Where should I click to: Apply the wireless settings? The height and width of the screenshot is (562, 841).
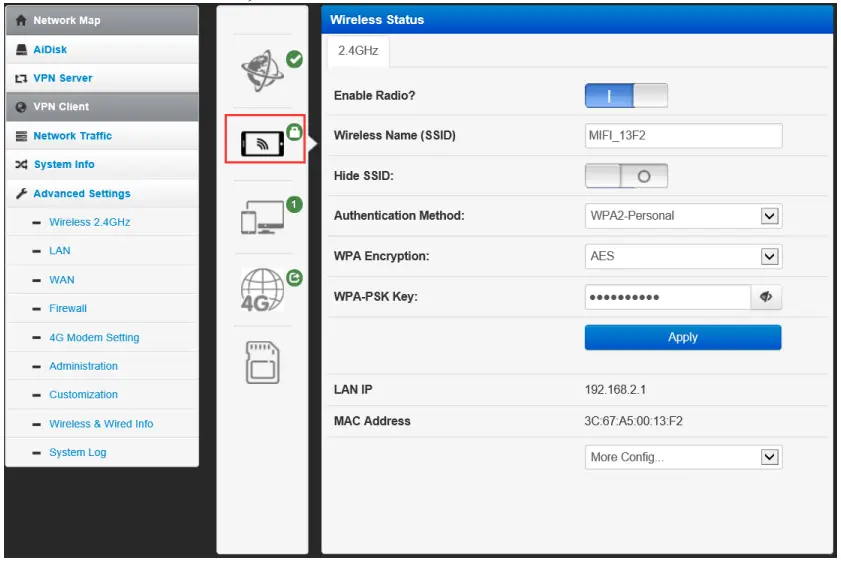(x=683, y=337)
